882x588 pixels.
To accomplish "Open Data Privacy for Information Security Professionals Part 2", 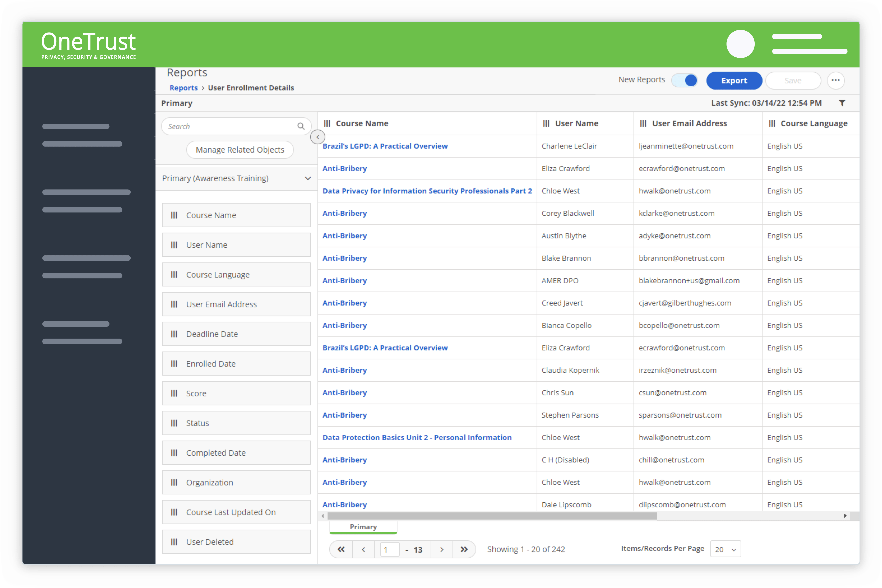I will click(427, 190).
